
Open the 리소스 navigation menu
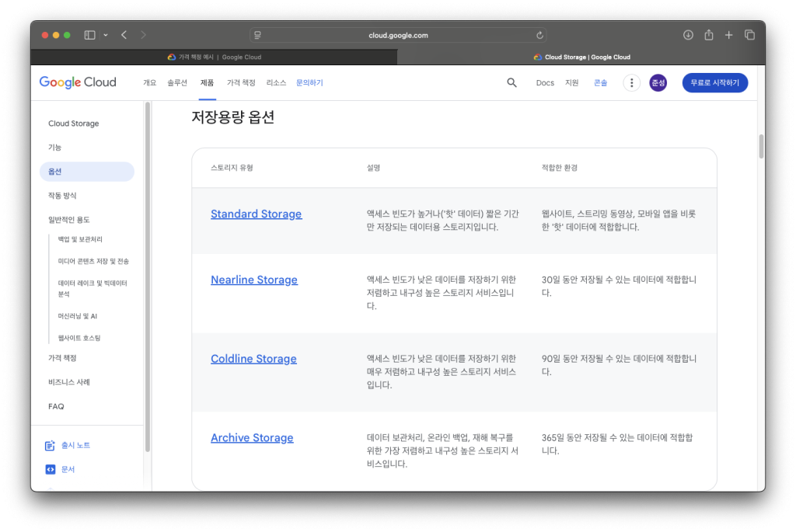click(x=276, y=83)
